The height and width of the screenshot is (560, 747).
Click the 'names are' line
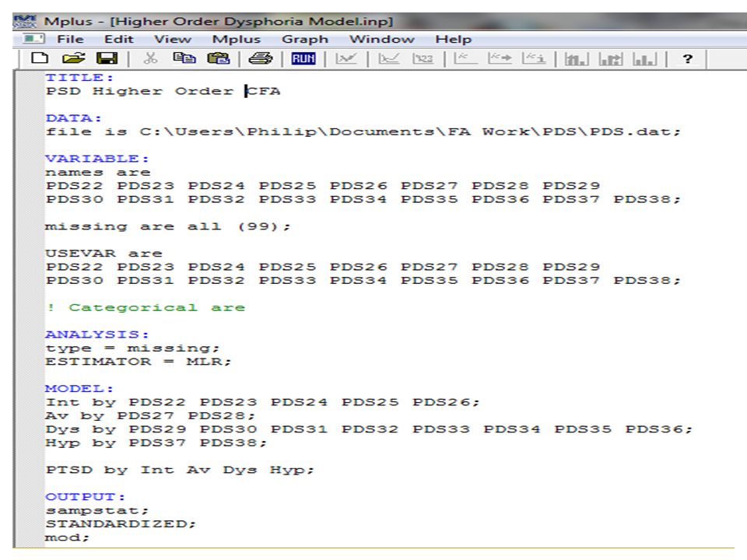pyautogui.click(x=98, y=172)
